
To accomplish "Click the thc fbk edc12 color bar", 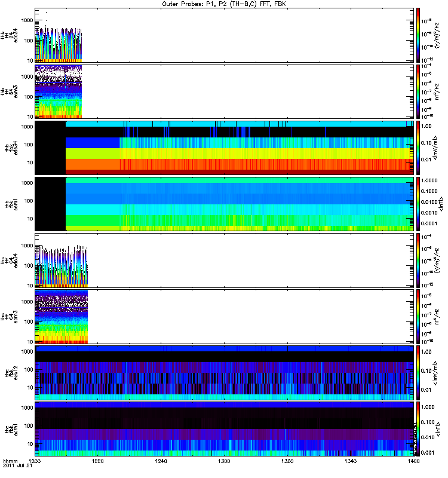I will click(x=419, y=373).
